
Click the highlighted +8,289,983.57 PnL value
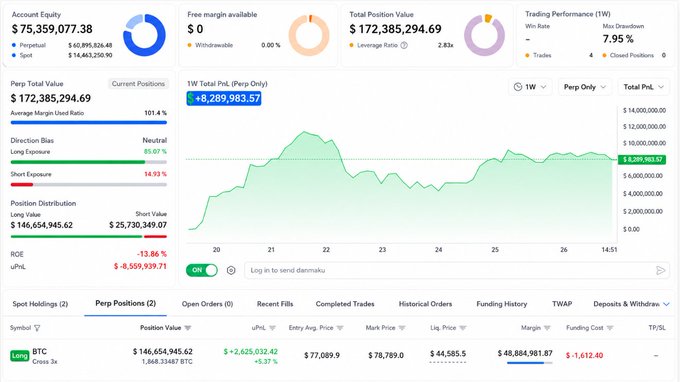tap(224, 98)
